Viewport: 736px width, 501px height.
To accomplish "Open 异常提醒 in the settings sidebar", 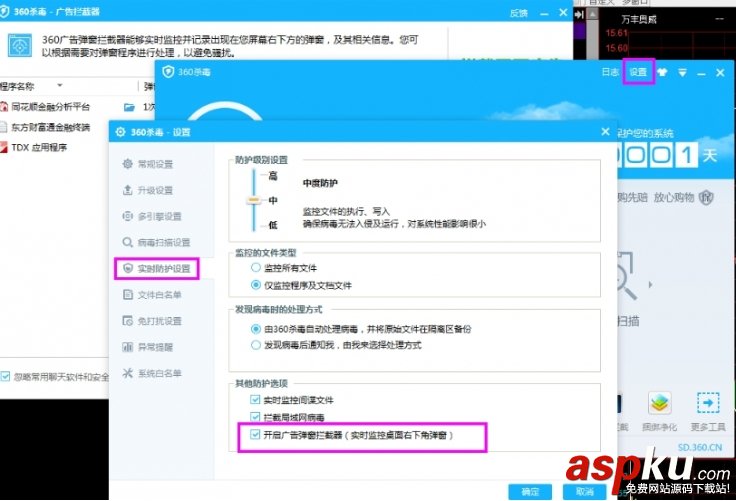I will (155, 347).
